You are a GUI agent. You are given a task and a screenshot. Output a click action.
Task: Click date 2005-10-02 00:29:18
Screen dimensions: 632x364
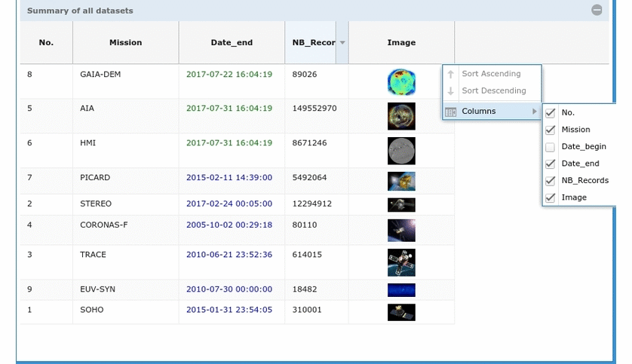[229, 225]
